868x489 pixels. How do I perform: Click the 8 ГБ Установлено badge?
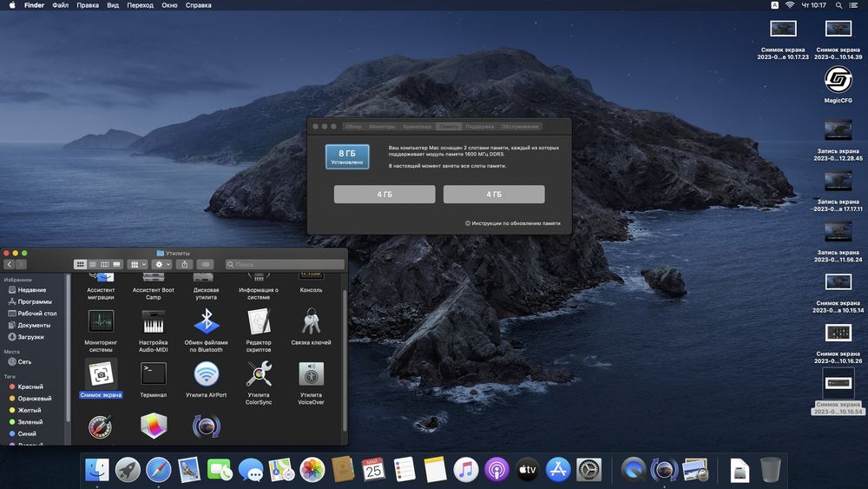(x=347, y=156)
